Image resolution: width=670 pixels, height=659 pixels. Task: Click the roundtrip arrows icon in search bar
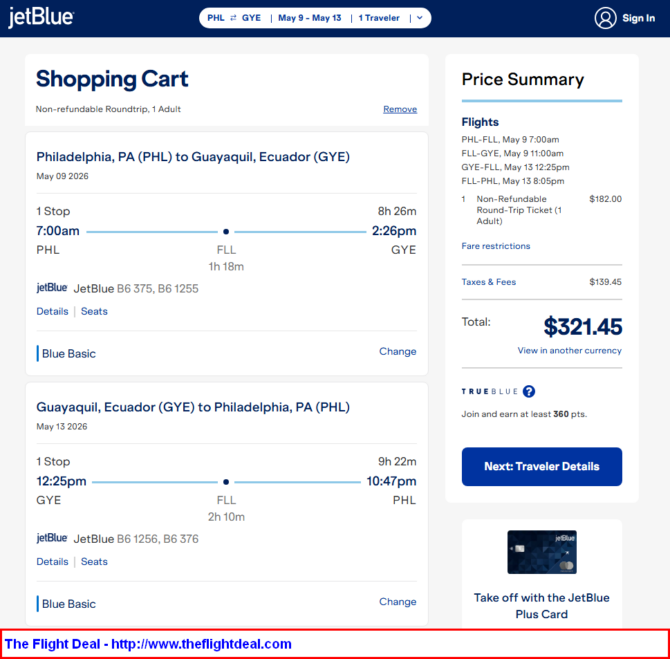[233, 18]
